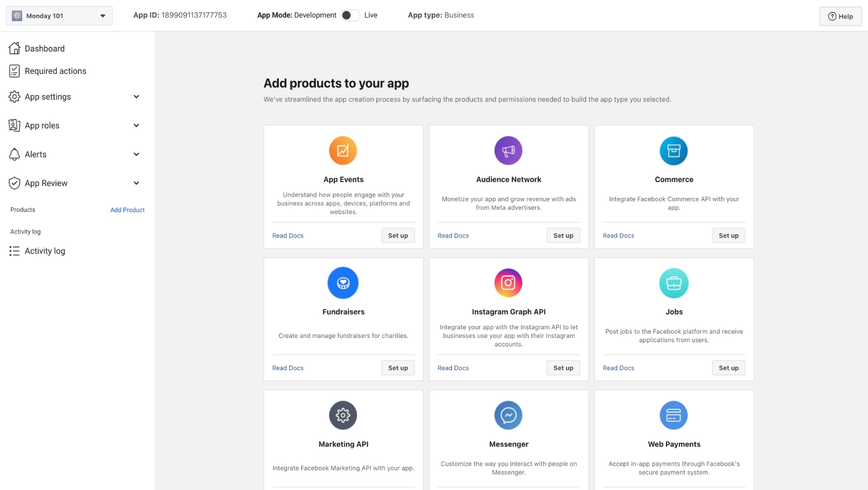The image size is (868, 490).
Task: Click the Commerce product icon
Action: coord(674,150)
